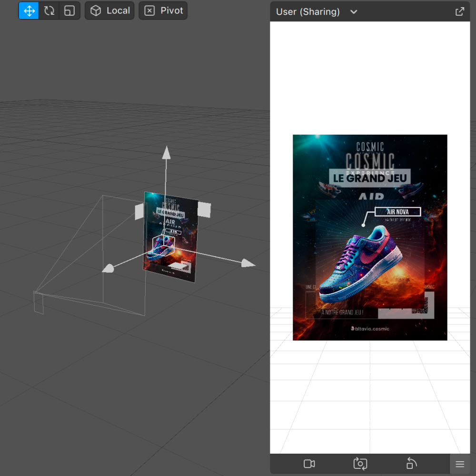Click the poster image in preview panel
Screen dimensions: 476x476
[x=370, y=238]
